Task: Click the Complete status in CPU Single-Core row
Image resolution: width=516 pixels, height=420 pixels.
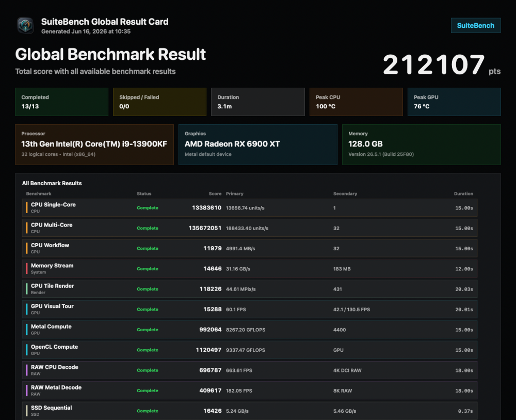Action: [x=148, y=208]
